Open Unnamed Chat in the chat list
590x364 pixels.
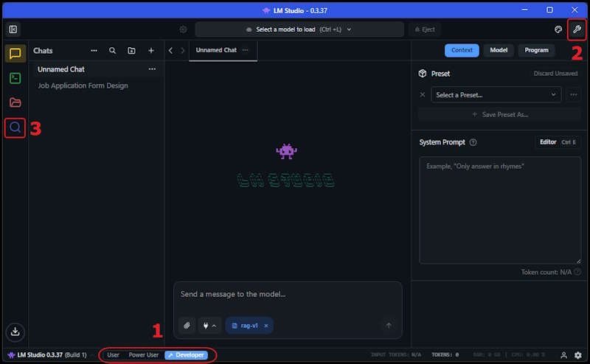pos(97,69)
